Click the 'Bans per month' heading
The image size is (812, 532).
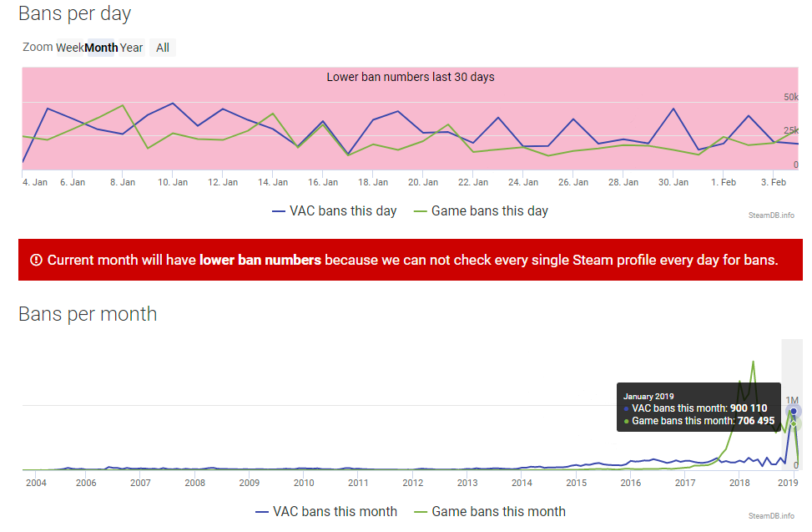tap(88, 314)
